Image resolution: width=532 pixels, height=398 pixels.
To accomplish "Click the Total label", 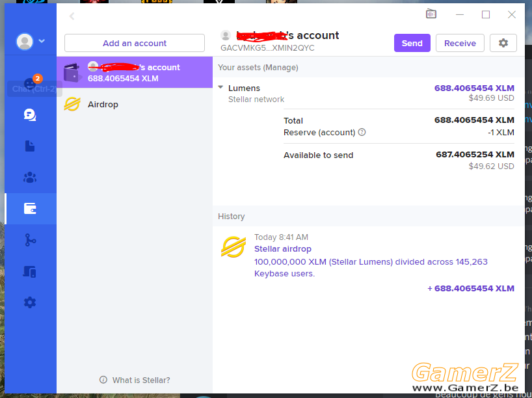I will tap(293, 121).
